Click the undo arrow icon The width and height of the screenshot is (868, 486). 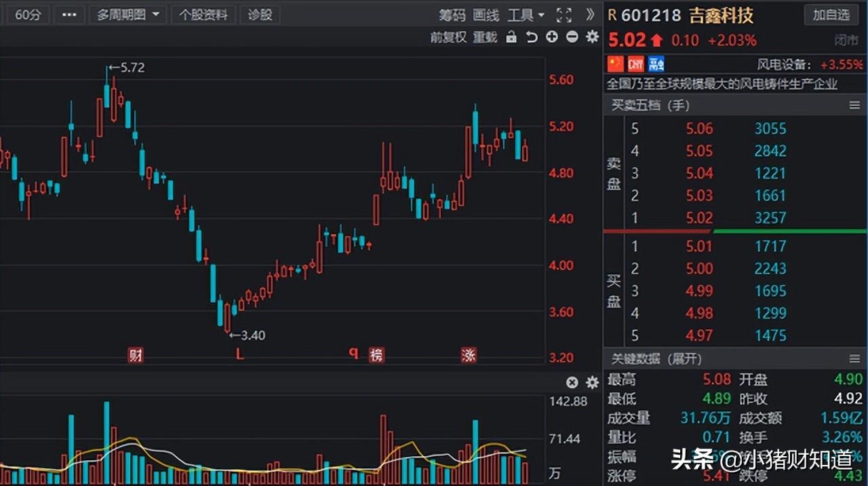pos(532,37)
